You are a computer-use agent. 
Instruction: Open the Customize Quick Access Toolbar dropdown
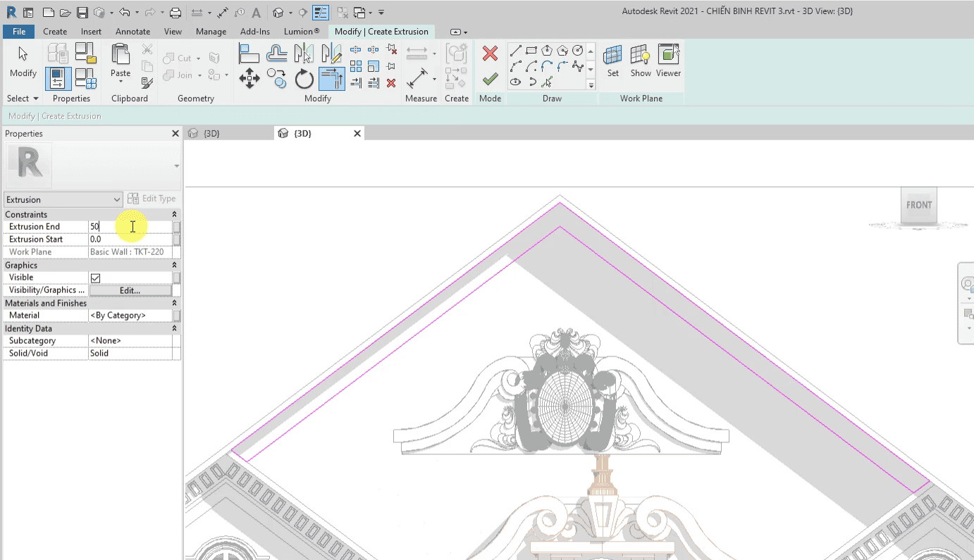(381, 12)
